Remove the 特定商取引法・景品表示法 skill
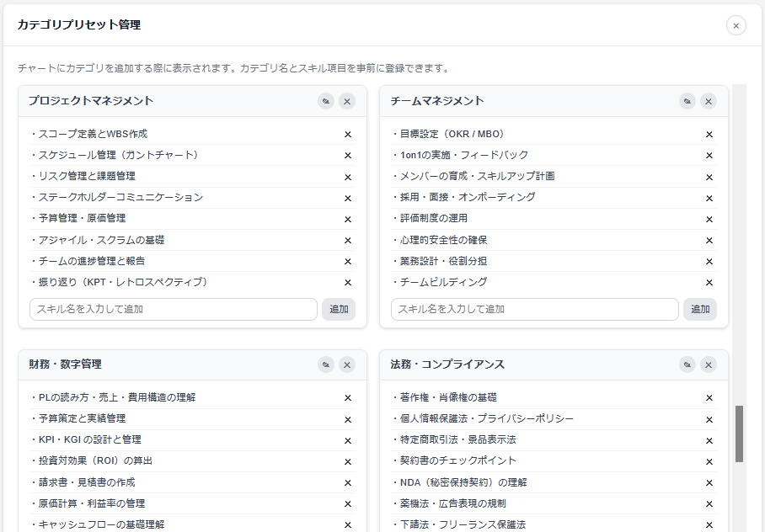Screen dimensions: 765x532 point(709,440)
